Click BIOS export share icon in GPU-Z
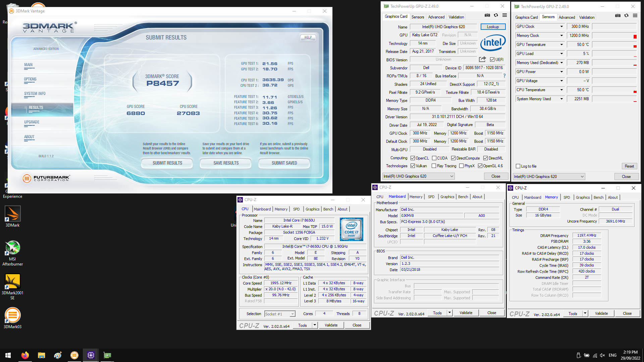This screenshot has height=362, width=644. pyautogui.click(x=482, y=59)
